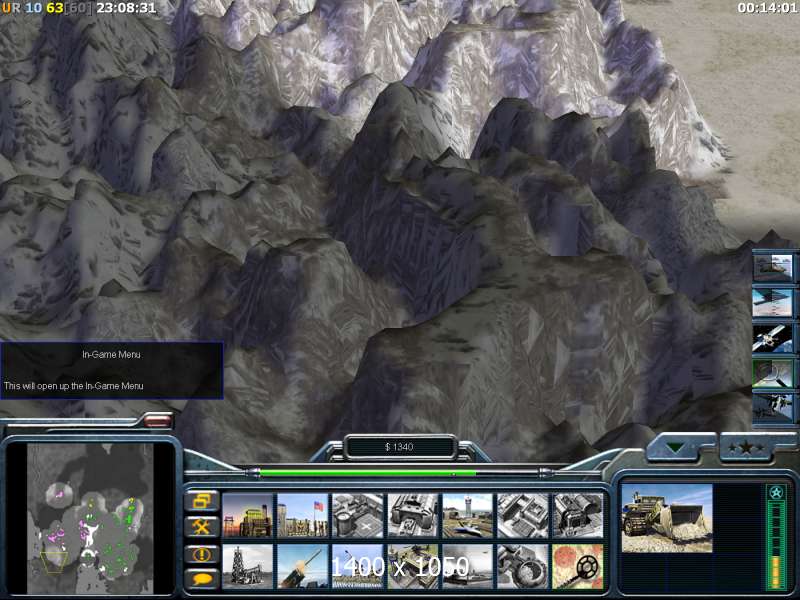Collapse the control bar with green arrow
Image resolution: width=800 pixels, height=600 pixels.
pyautogui.click(x=679, y=447)
